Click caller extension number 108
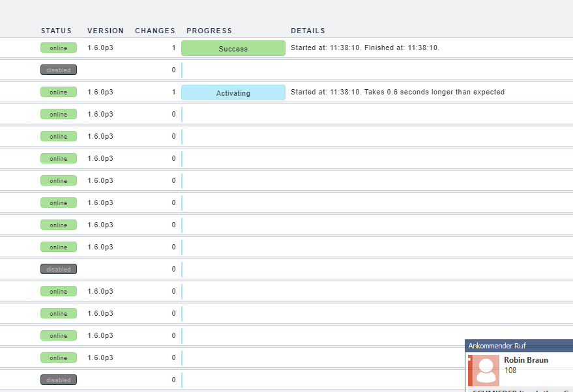Viewport: 573px width, 392px height. click(x=510, y=371)
